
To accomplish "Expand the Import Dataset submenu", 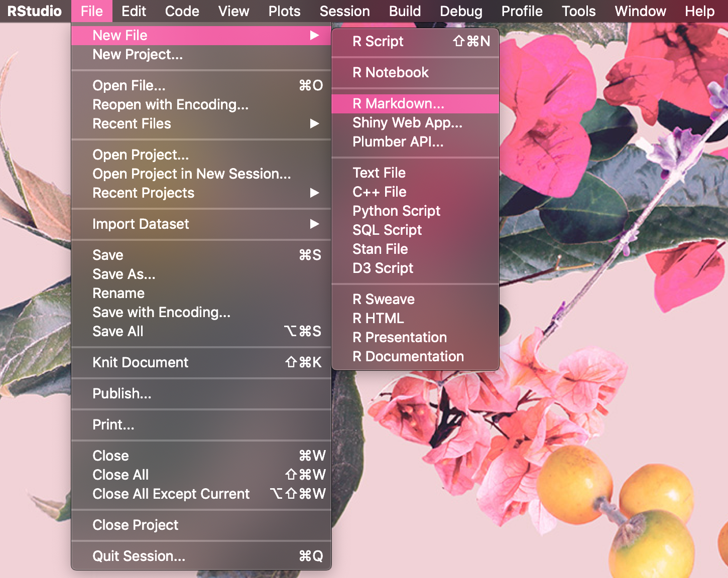I will [201, 224].
